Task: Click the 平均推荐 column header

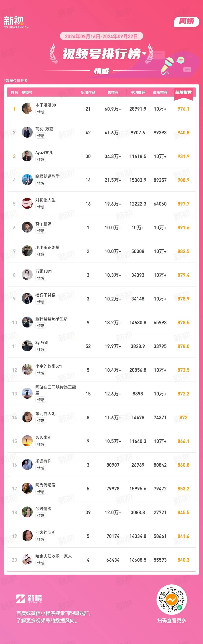Action: click(x=138, y=93)
